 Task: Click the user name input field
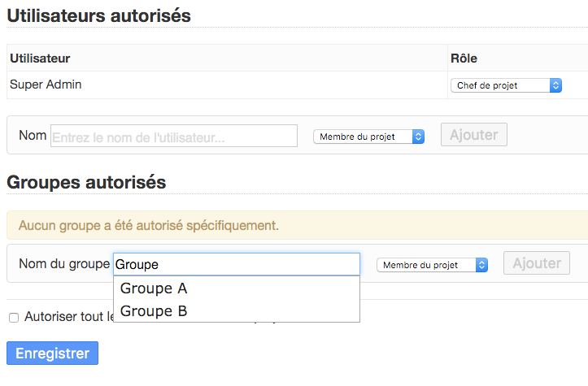point(174,137)
